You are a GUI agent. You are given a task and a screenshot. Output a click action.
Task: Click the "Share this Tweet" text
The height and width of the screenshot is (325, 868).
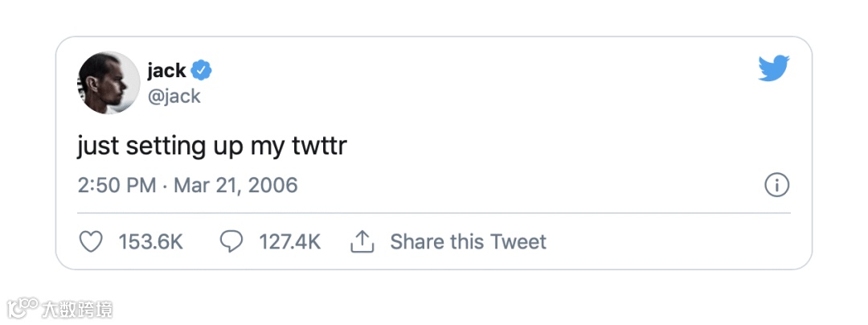tap(468, 241)
